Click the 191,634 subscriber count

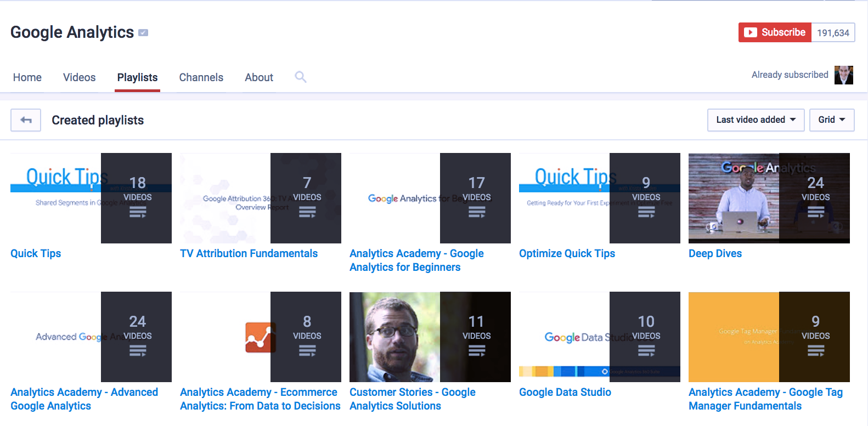[833, 33]
